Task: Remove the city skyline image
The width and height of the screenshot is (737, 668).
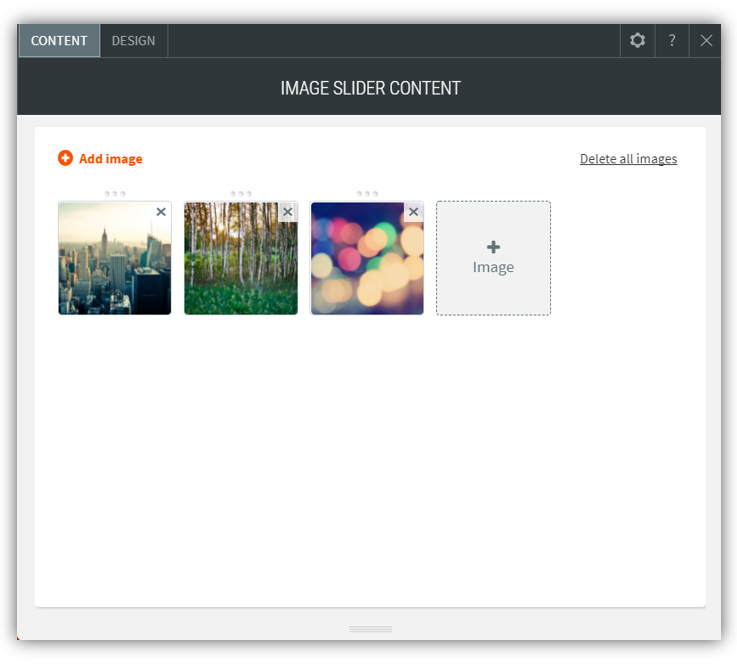Action: (x=161, y=212)
